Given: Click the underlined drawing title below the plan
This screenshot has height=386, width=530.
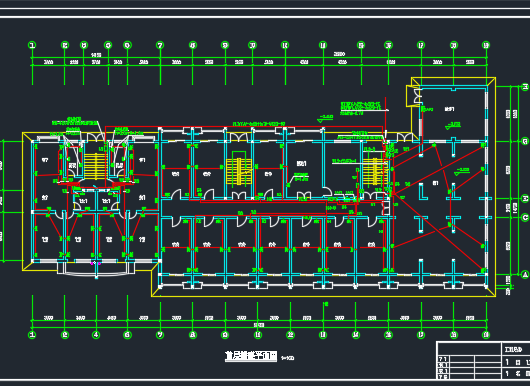Looking at the screenshot, I should tap(251, 356).
